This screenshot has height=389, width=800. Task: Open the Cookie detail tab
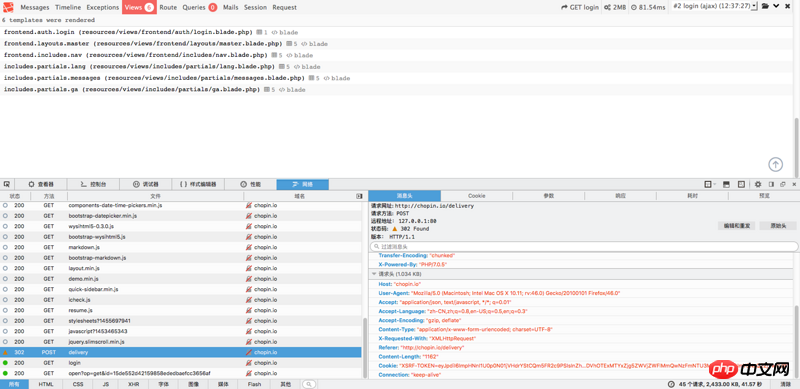(477, 196)
